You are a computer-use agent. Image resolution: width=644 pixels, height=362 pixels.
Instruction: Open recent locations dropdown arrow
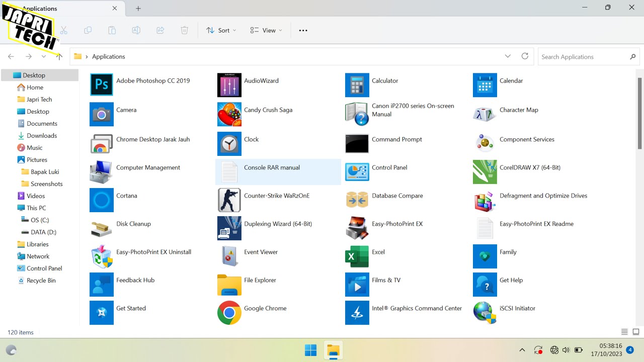coord(44,57)
